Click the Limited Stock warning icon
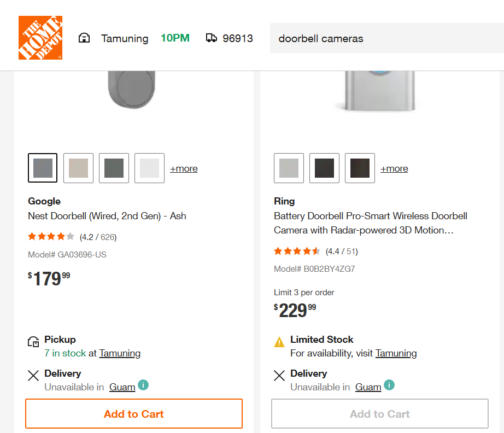Image resolution: width=504 pixels, height=433 pixels. tap(279, 342)
